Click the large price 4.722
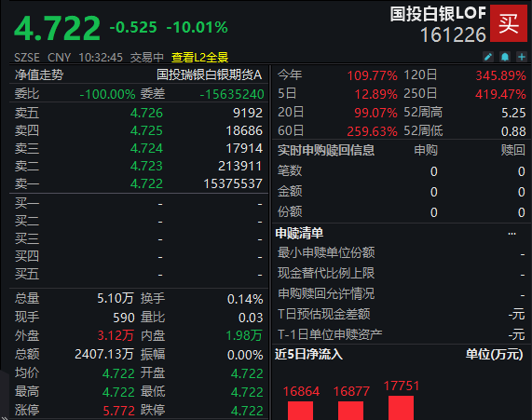Screen dimensions: 532x420 pyautogui.click(x=58, y=29)
